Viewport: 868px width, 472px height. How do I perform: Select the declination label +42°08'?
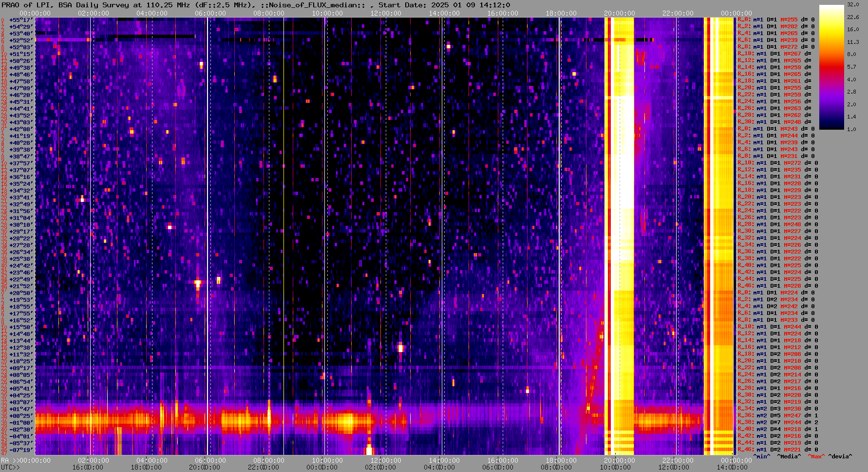coord(21,129)
